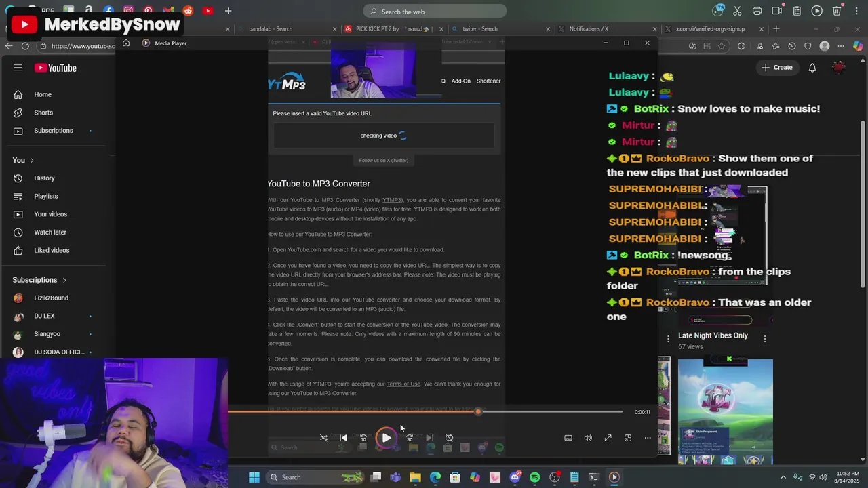This screenshot has width=868, height=488.
Task: Click the YouTube page vertical scrollbar
Action: (863, 203)
